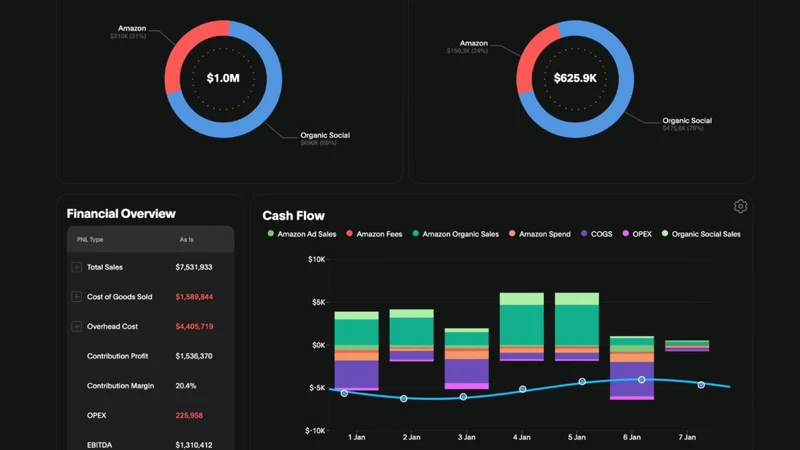Click the $1.0M donut chart center
Screen dimensions: 800x450
(223, 78)
